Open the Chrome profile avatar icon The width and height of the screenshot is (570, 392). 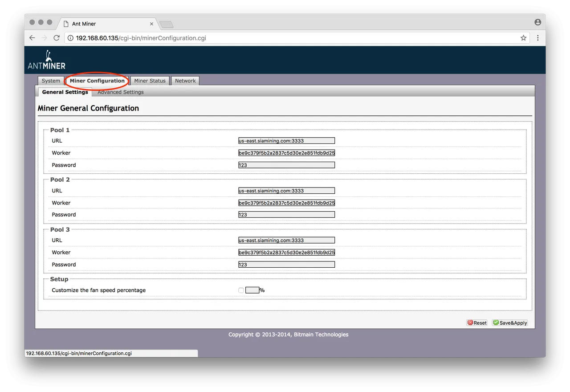click(537, 22)
